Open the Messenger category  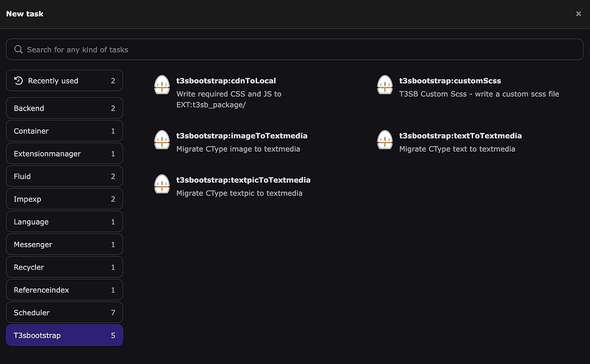click(x=65, y=245)
